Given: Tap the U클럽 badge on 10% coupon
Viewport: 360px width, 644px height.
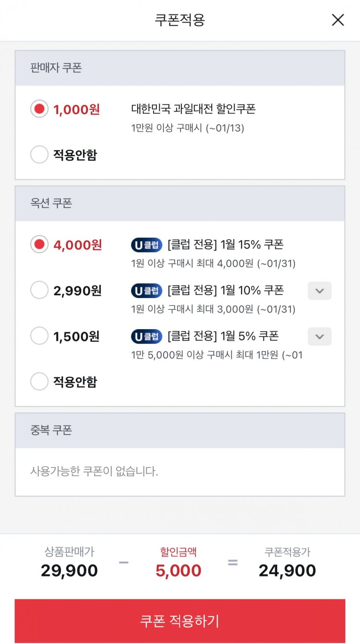Looking at the screenshot, I should pyautogui.click(x=146, y=291).
